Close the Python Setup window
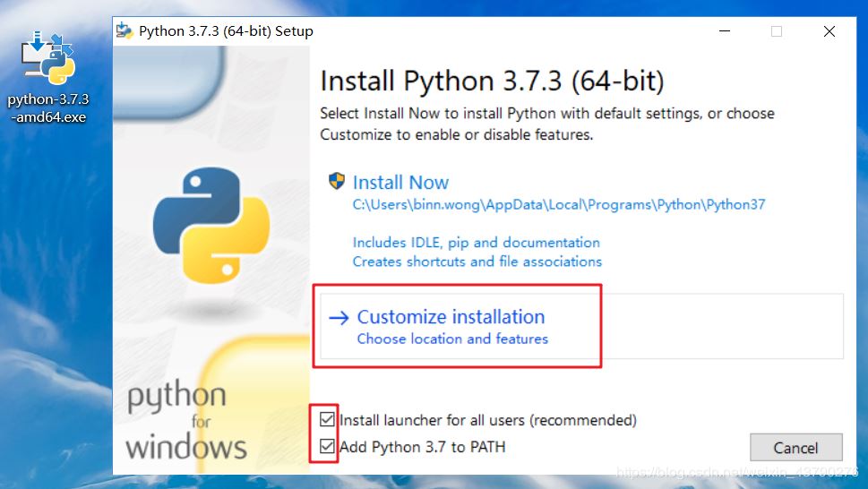868x489 pixels. point(829,31)
